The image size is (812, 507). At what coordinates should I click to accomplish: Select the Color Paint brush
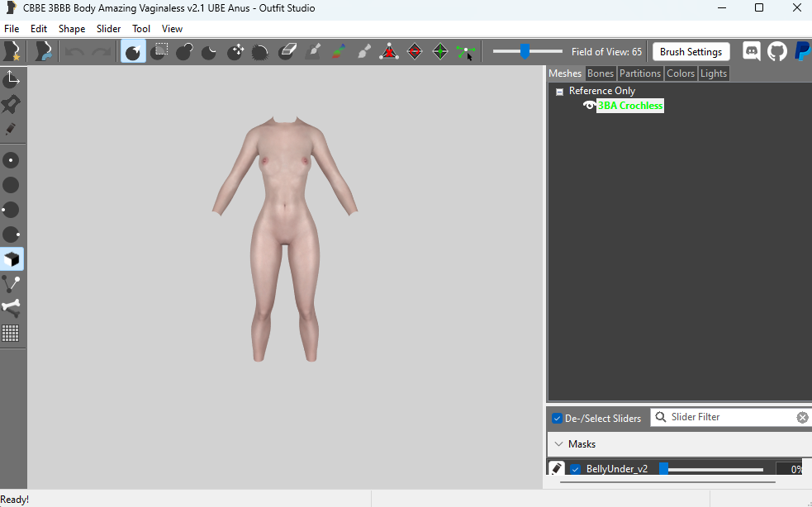coord(338,51)
